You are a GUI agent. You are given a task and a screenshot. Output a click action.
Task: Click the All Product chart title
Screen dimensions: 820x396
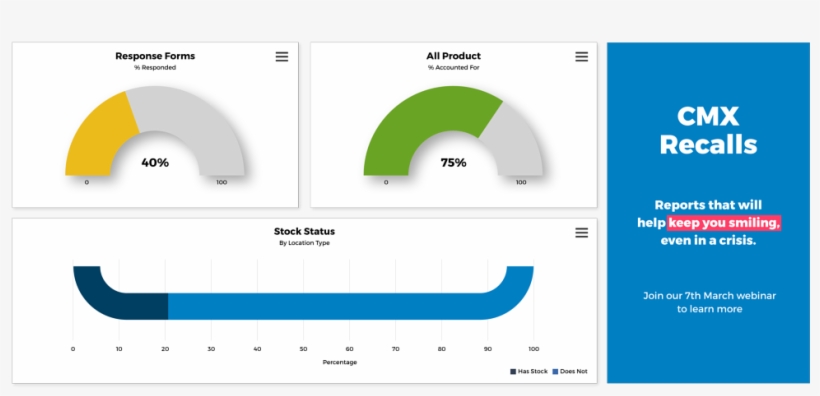pos(453,56)
